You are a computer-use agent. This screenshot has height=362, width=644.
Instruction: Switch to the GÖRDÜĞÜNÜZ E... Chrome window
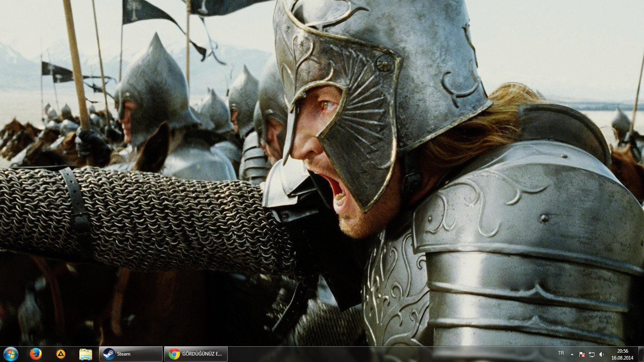[x=202, y=354]
